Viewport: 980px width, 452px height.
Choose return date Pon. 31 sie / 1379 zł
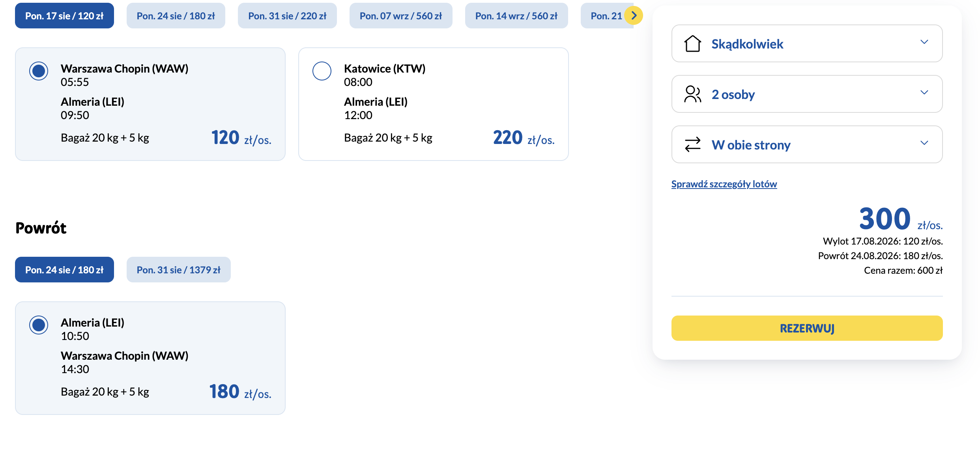pos(178,270)
